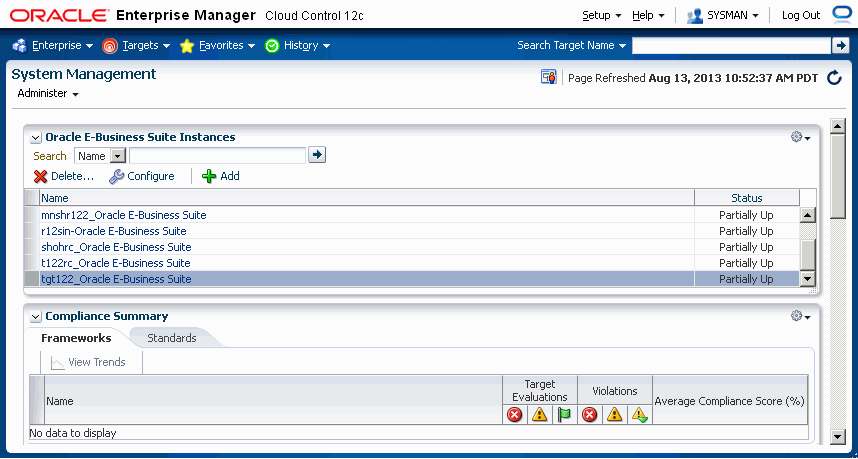Open the SYSMAN user menu

722,15
